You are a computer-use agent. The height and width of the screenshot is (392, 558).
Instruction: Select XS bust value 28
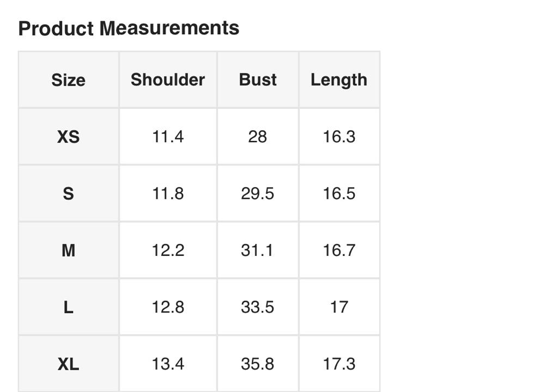pos(258,137)
